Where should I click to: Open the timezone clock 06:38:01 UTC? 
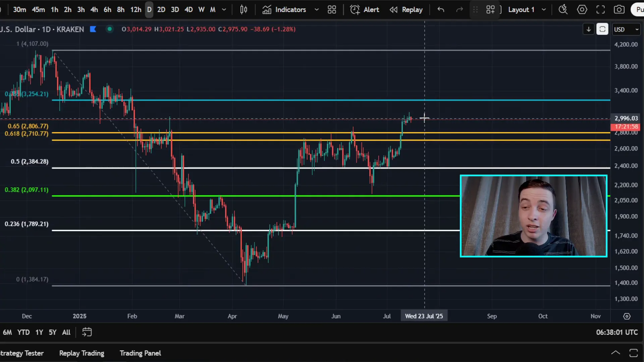(x=617, y=332)
